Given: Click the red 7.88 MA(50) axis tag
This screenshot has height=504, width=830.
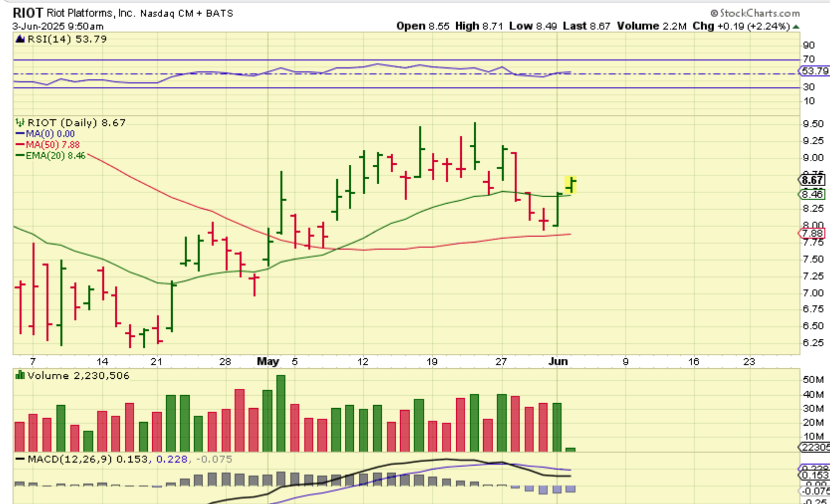Looking at the screenshot, I should [812, 234].
